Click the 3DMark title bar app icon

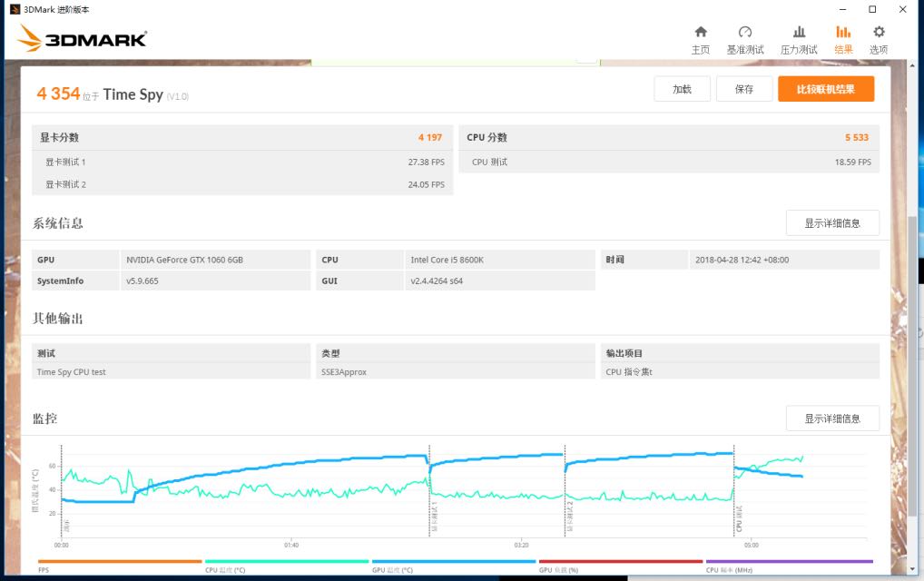point(15,9)
